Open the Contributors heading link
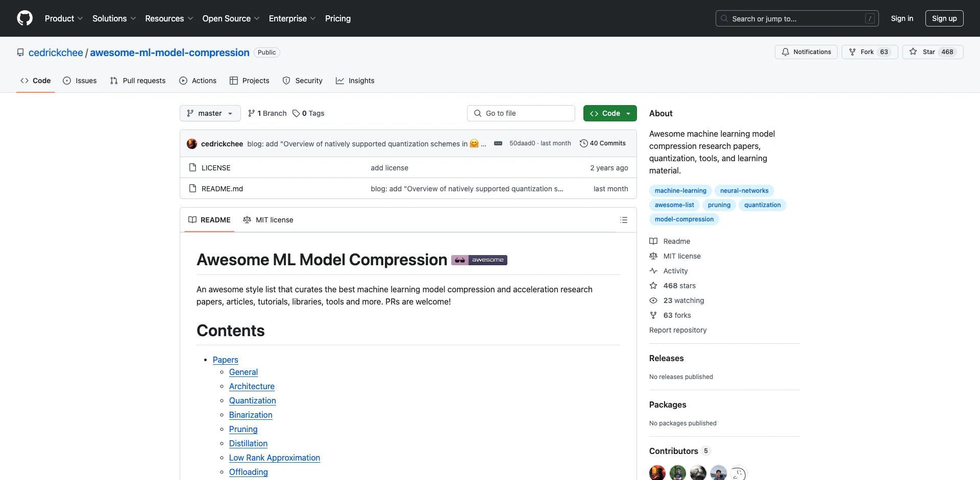980x480 pixels. point(679,451)
